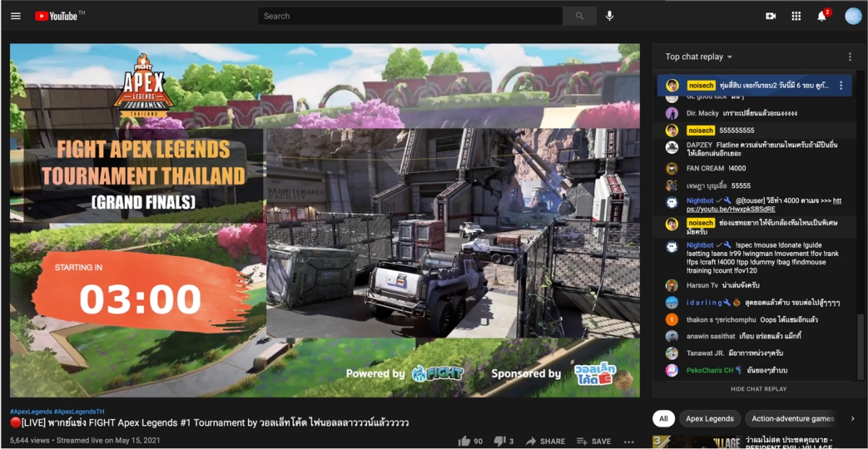This screenshot has width=868, height=449.
Task: Open options for pinned noisech message
Action: click(841, 85)
